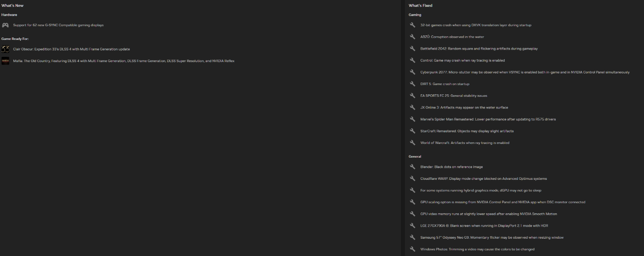Click wrench icon beside EA SPORTS FC 25
644x256 pixels.
point(413,96)
